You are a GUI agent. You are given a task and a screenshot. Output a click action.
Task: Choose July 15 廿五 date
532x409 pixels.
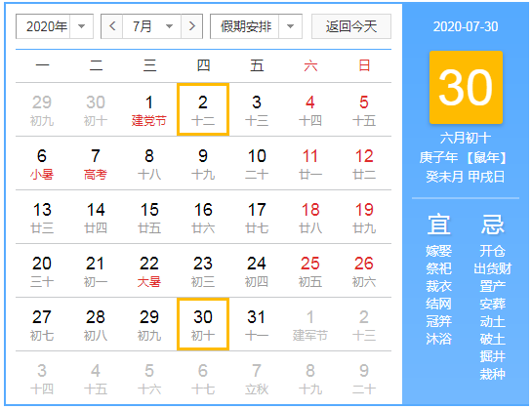click(x=149, y=217)
